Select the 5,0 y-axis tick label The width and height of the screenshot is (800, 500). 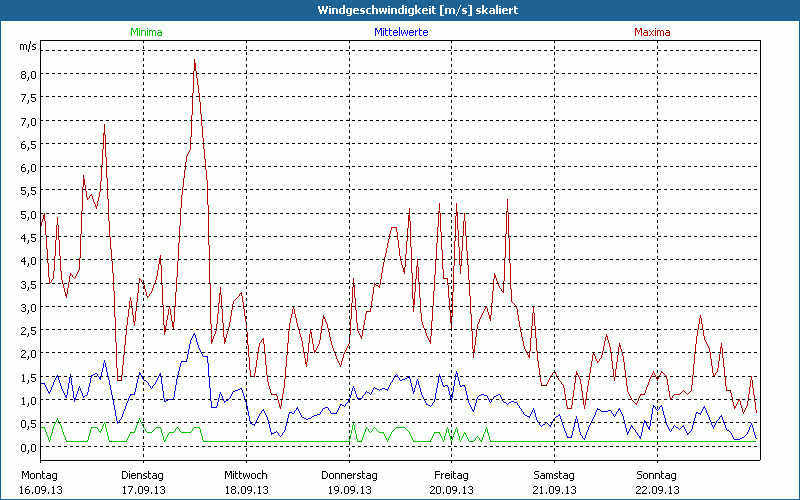pos(28,214)
